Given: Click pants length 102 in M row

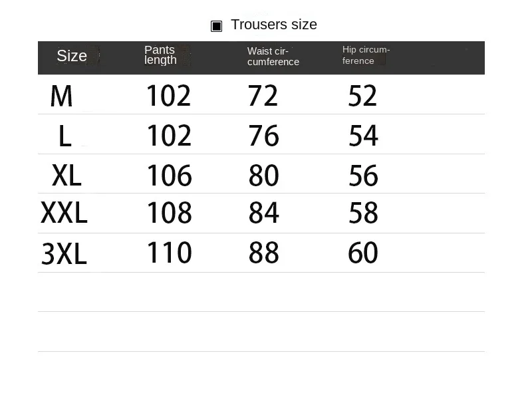Looking at the screenshot, I should click(169, 96).
